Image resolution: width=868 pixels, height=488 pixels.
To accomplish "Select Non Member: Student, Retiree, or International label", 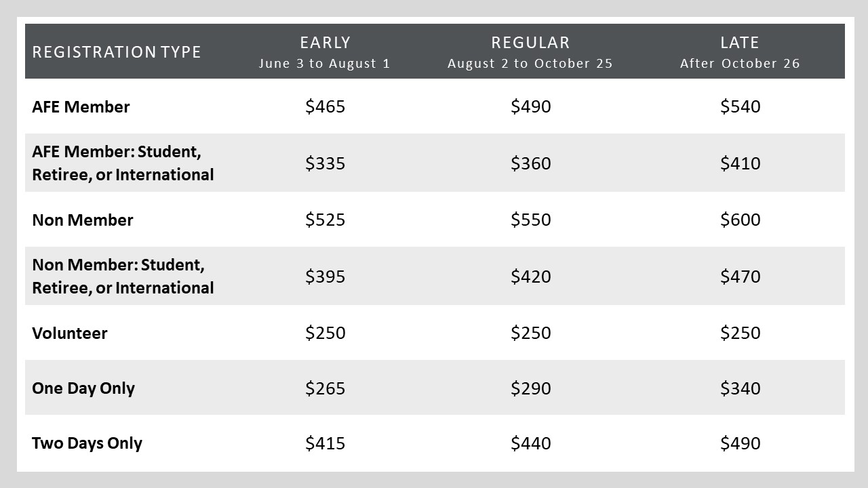I will (123, 276).
